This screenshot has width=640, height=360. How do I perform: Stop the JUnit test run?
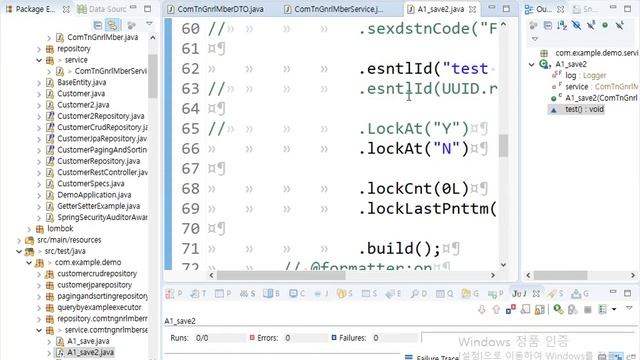click(588, 310)
